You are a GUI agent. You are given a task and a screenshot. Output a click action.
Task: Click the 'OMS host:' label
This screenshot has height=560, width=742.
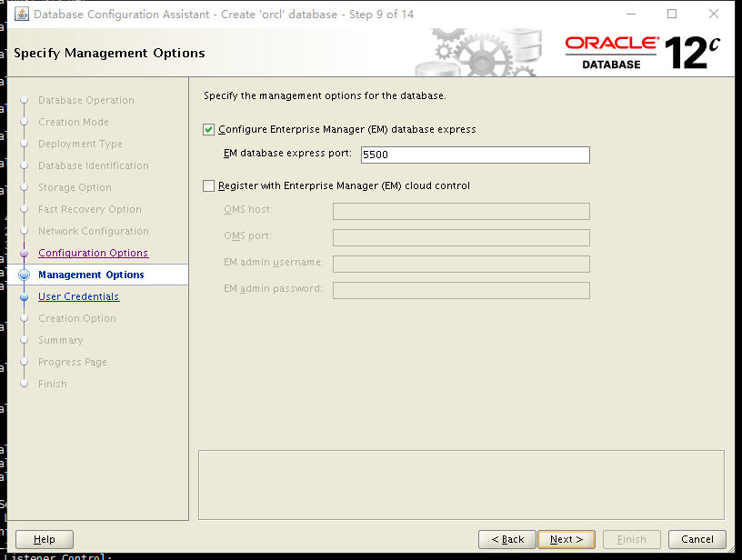248,209
